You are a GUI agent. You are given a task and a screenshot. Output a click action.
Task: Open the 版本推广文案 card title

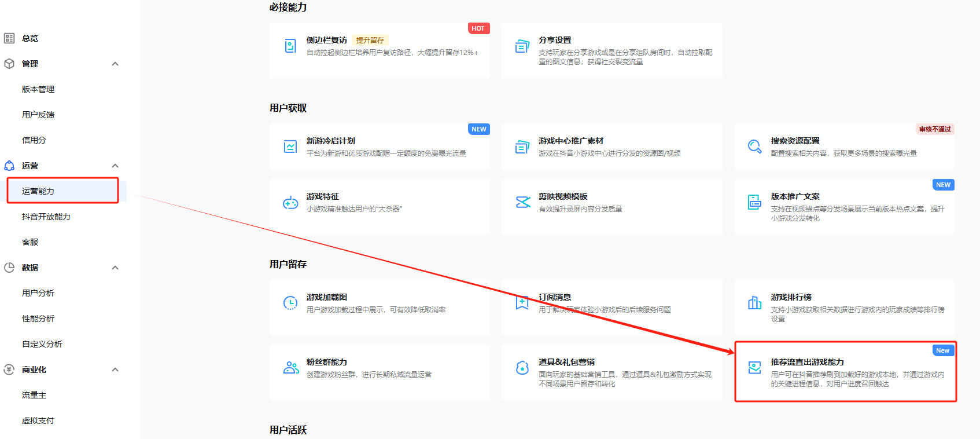pos(795,196)
